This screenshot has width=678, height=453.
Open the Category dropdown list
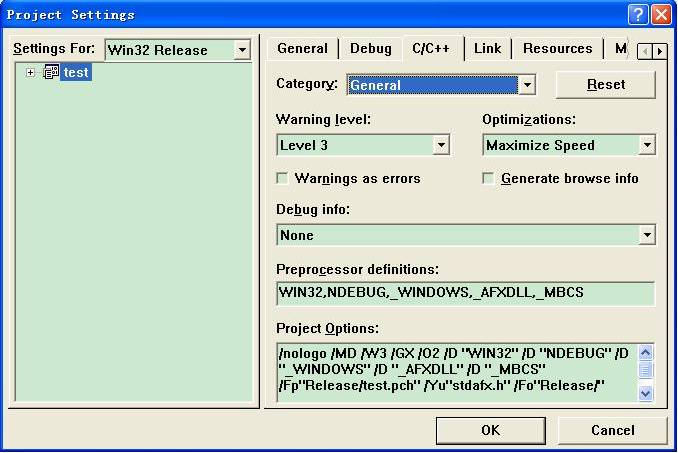coord(527,85)
